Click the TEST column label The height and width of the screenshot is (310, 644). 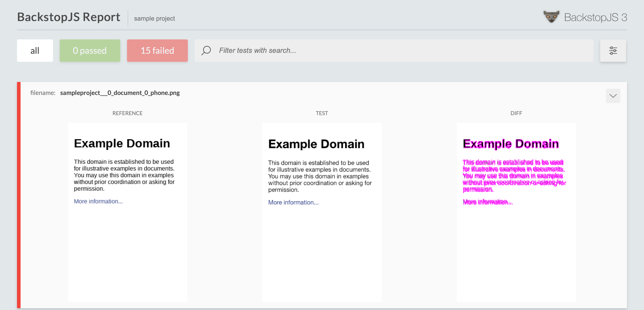[322, 113]
